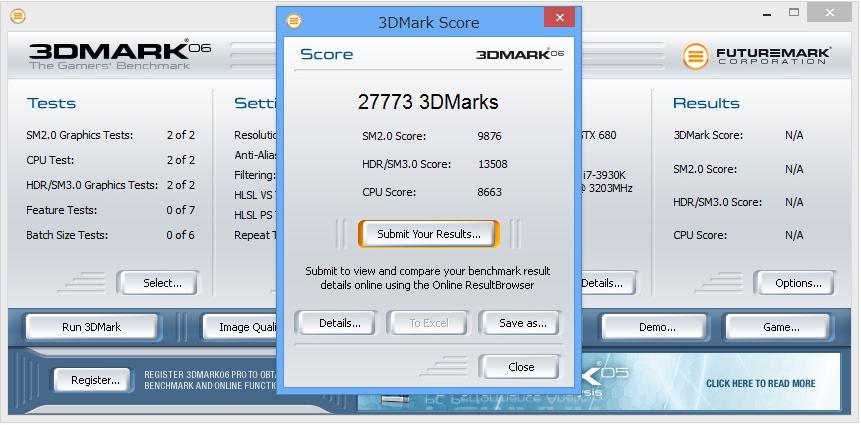The width and height of the screenshot is (861, 425).
Task: Open the Image Quality button
Action: point(242,327)
